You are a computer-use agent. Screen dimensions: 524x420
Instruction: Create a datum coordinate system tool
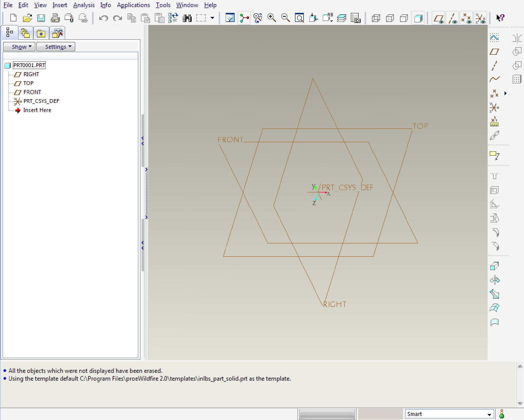(x=494, y=108)
